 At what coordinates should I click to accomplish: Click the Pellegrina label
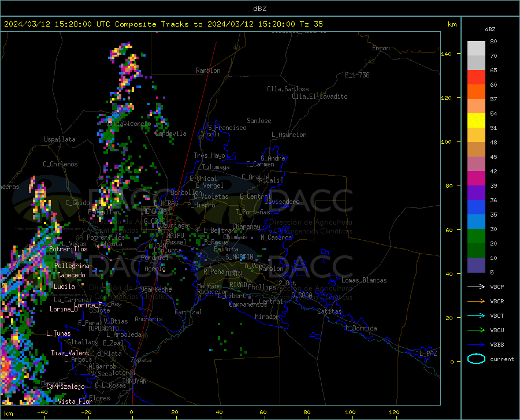tap(72, 266)
